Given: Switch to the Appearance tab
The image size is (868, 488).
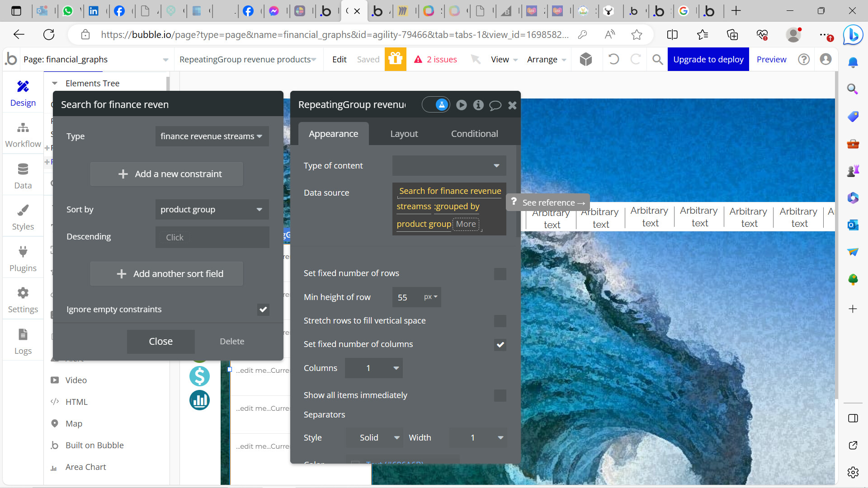Looking at the screenshot, I should [333, 134].
